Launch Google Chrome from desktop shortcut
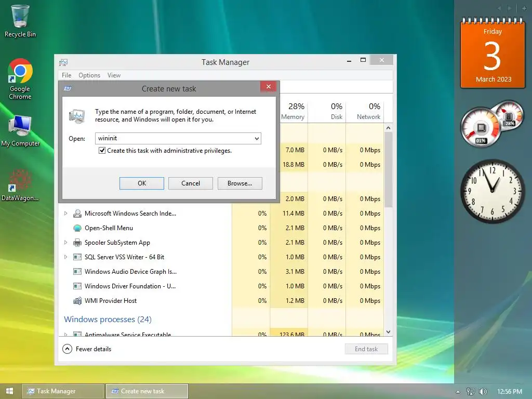The width and height of the screenshot is (532, 399). pos(20,79)
